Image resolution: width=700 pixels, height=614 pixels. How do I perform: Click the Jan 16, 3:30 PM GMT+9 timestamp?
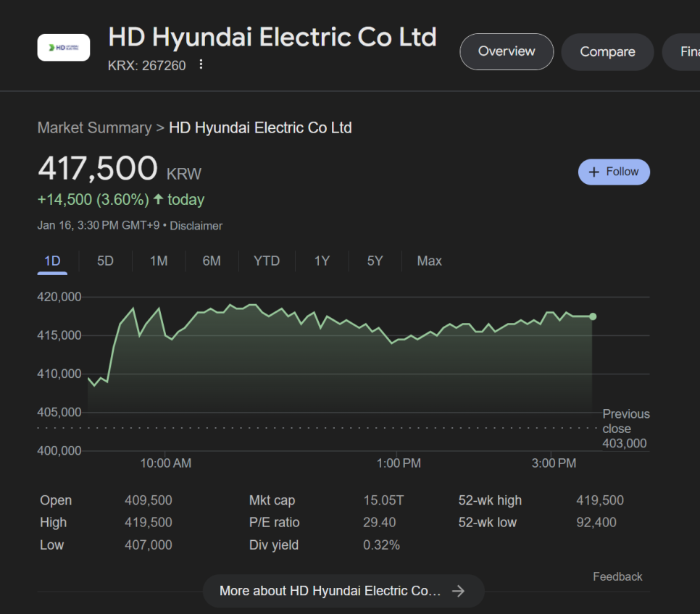(x=99, y=226)
